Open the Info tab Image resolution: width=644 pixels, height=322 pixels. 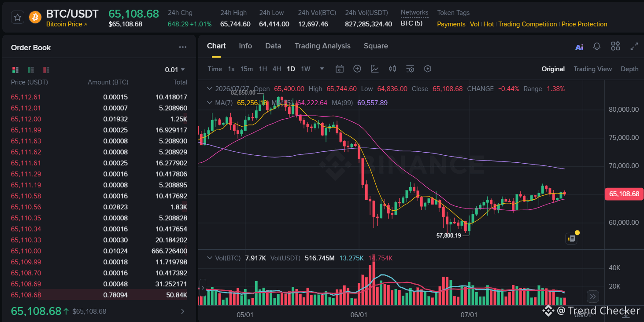[245, 46]
